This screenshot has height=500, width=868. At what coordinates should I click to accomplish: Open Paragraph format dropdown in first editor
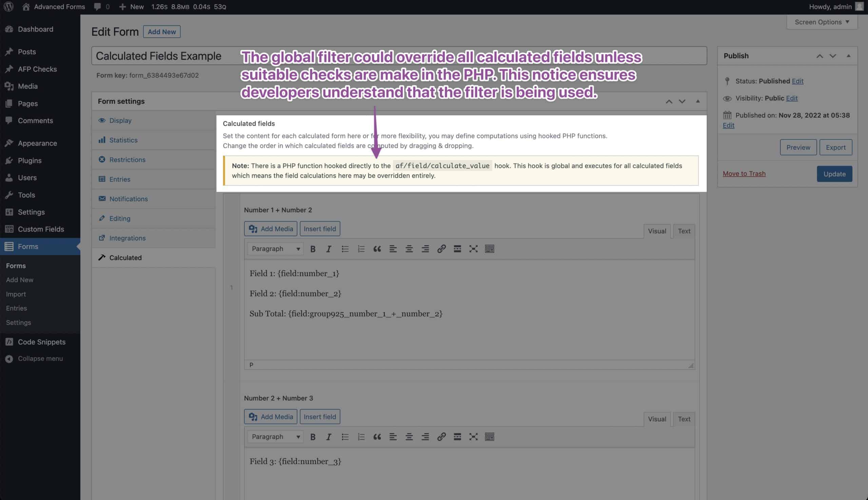(275, 249)
